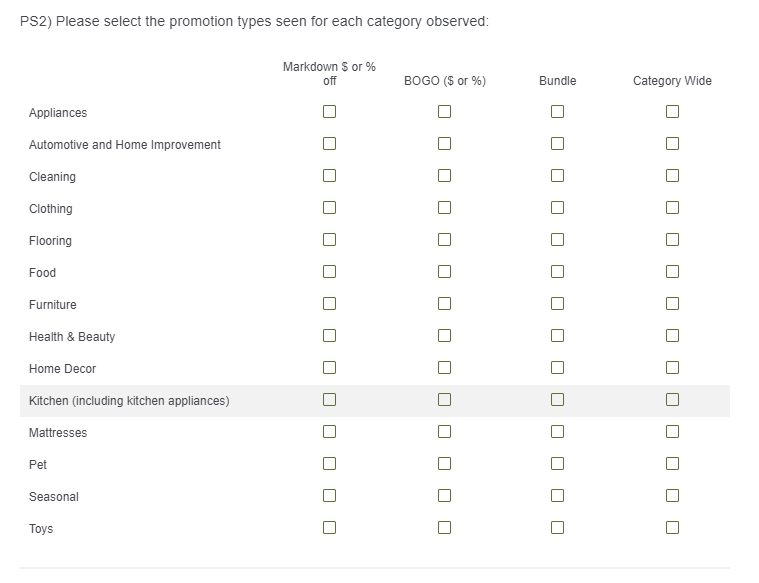
Task: Check Category Wide for Home Decor
Action: click(672, 368)
